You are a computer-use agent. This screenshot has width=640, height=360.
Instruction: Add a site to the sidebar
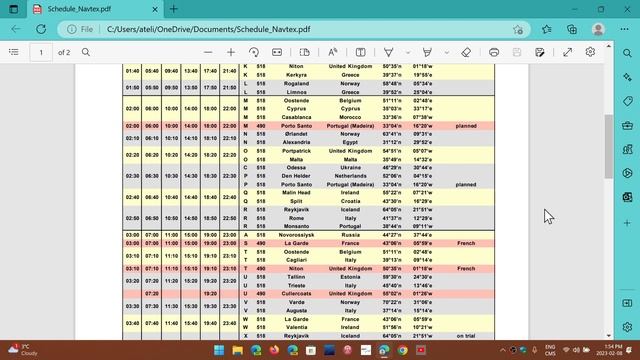pyautogui.click(x=627, y=223)
